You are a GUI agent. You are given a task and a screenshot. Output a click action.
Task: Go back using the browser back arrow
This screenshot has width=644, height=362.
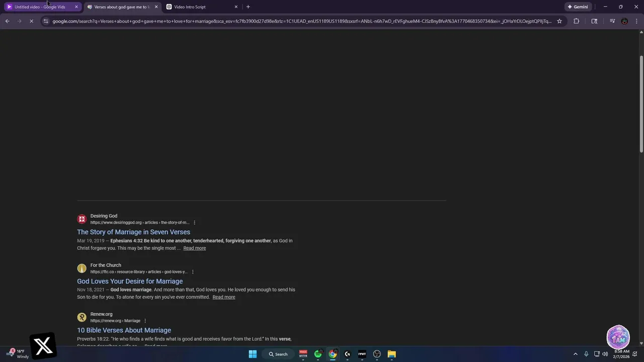7,21
